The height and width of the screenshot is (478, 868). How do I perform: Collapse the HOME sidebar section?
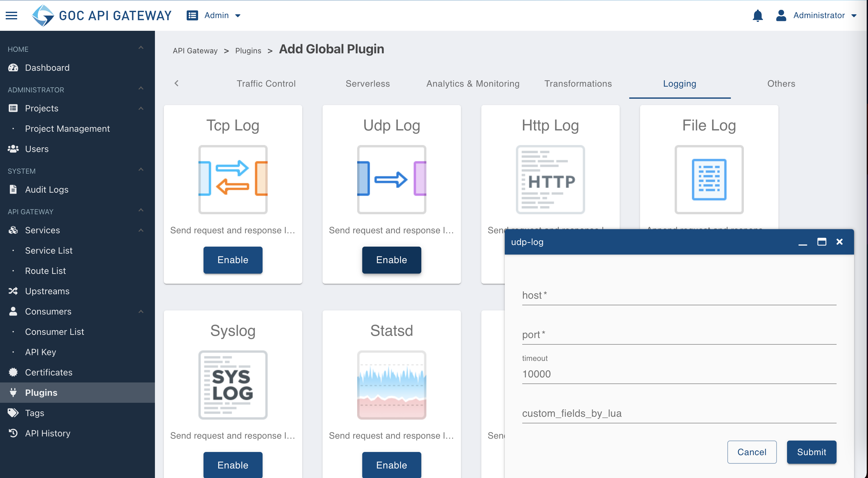[141, 48]
